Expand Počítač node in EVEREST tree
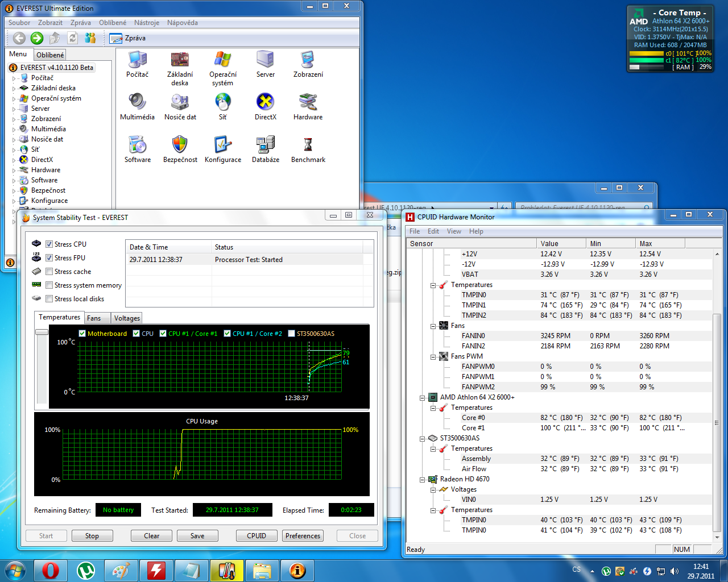 [14, 78]
